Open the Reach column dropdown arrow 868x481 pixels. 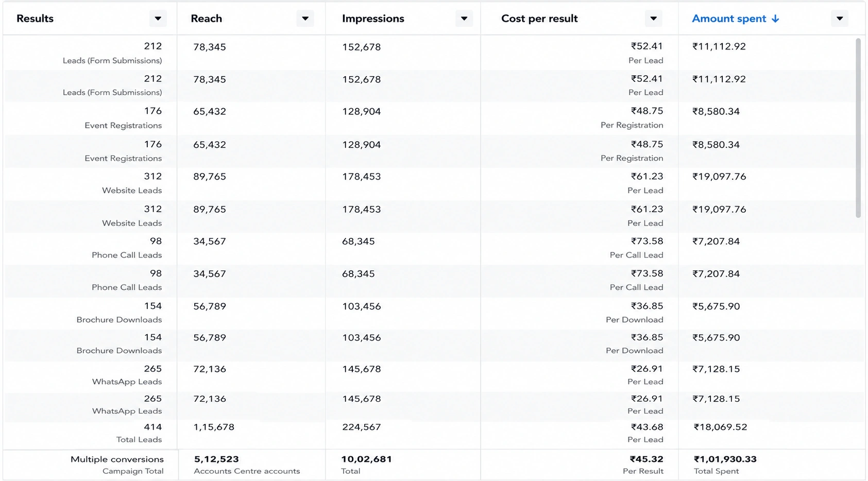pyautogui.click(x=305, y=19)
